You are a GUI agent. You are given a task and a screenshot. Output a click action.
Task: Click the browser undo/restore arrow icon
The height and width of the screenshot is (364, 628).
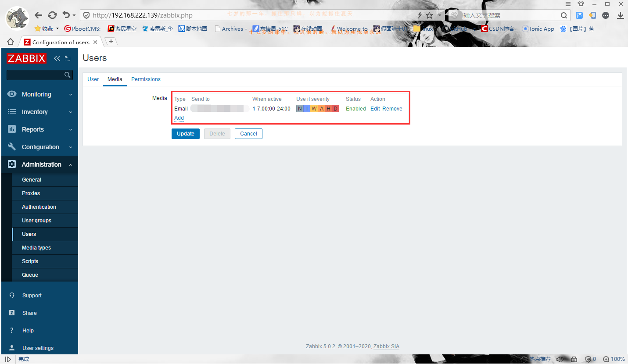pyautogui.click(x=66, y=15)
